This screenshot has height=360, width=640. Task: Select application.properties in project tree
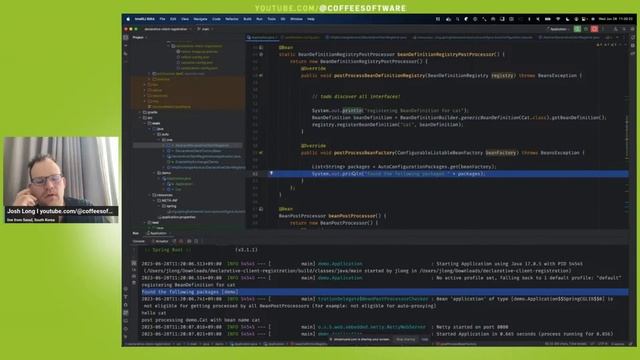pos(177,217)
